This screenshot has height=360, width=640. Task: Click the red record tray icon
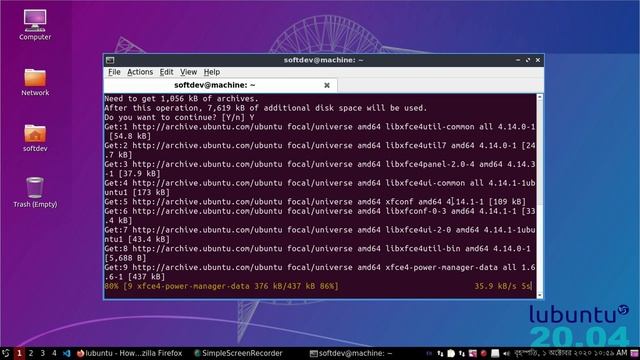pos(484,353)
